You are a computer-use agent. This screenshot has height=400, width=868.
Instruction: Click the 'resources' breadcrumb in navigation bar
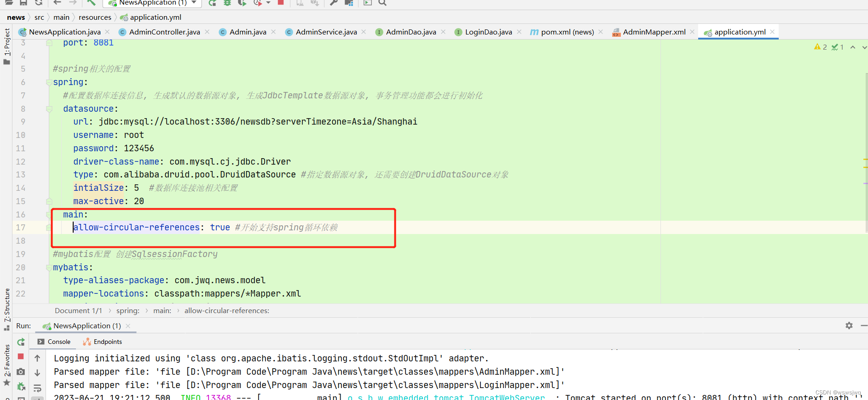(x=95, y=17)
